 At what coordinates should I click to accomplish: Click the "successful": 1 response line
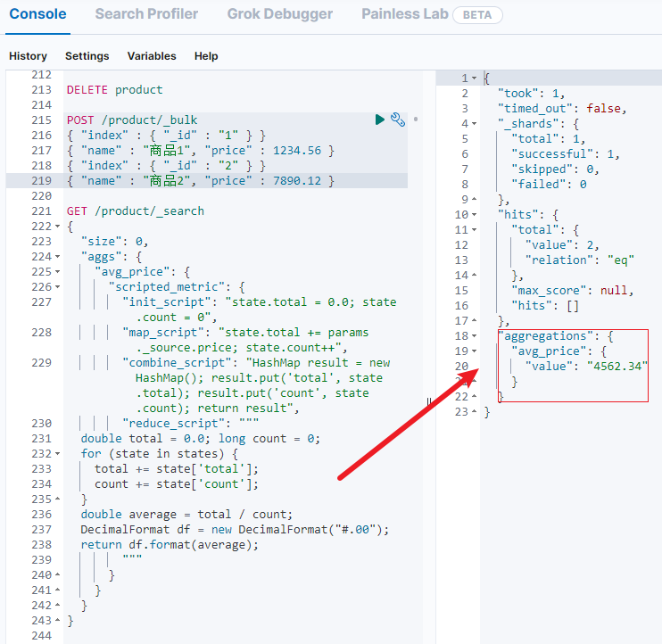566,154
